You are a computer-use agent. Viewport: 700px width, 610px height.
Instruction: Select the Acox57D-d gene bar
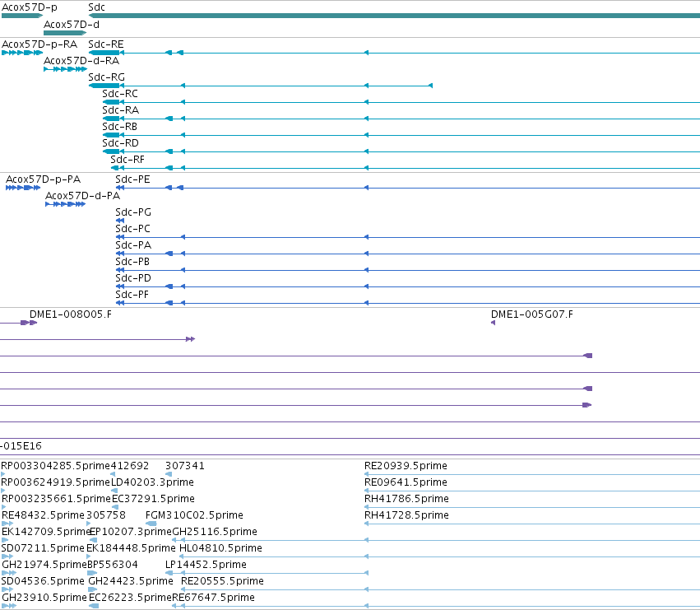click(65, 33)
